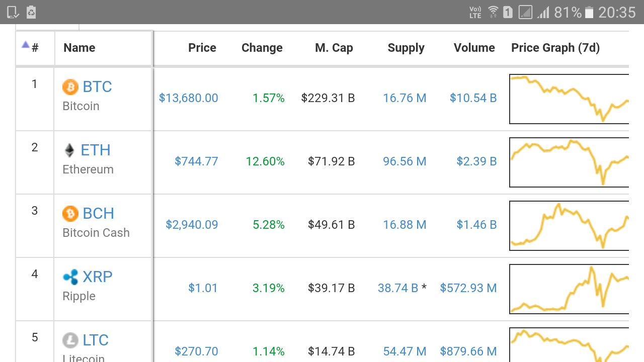Sort table by Price column
The height and width of the screenshot is (362, 644).
click(202, 48)
